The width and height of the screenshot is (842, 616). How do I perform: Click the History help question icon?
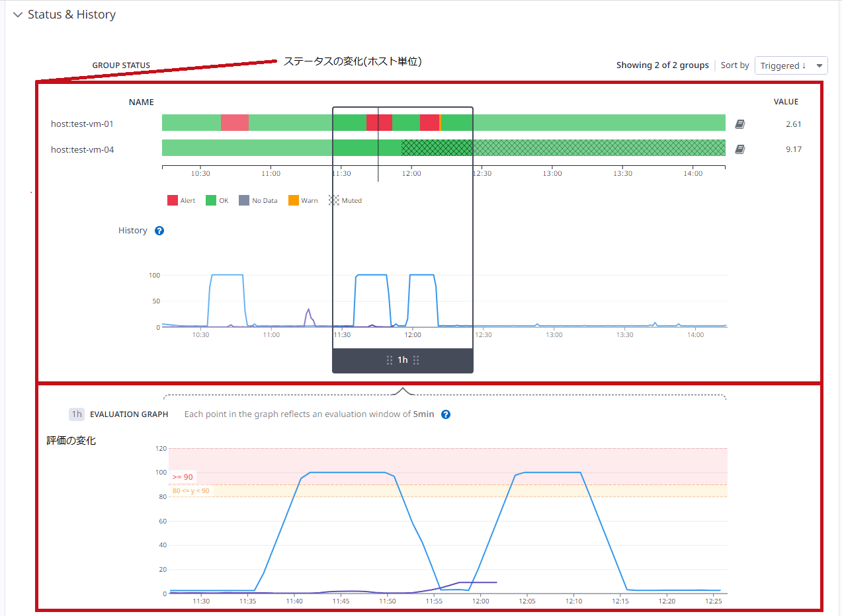click(x=159, y=231)
